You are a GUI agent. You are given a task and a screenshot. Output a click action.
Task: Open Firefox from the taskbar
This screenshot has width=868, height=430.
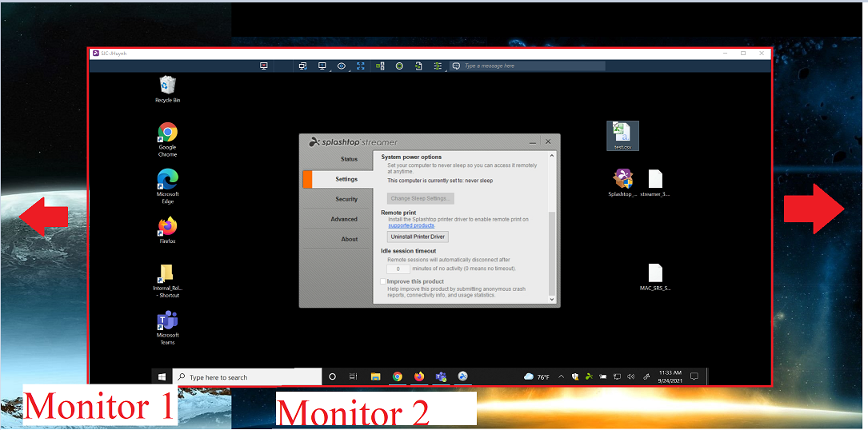pyautogui.click(x=419, y=377)
